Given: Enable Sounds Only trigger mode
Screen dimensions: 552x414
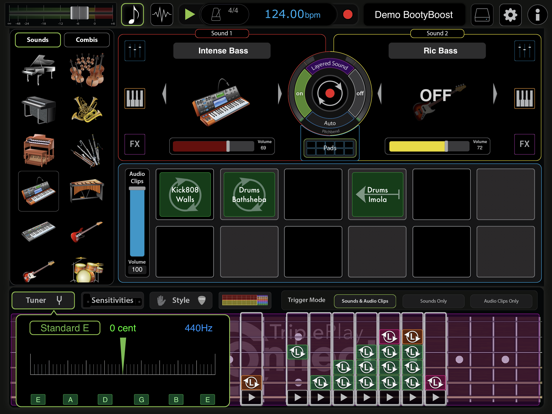Looking at the screenshot, I should pos(433,301).
